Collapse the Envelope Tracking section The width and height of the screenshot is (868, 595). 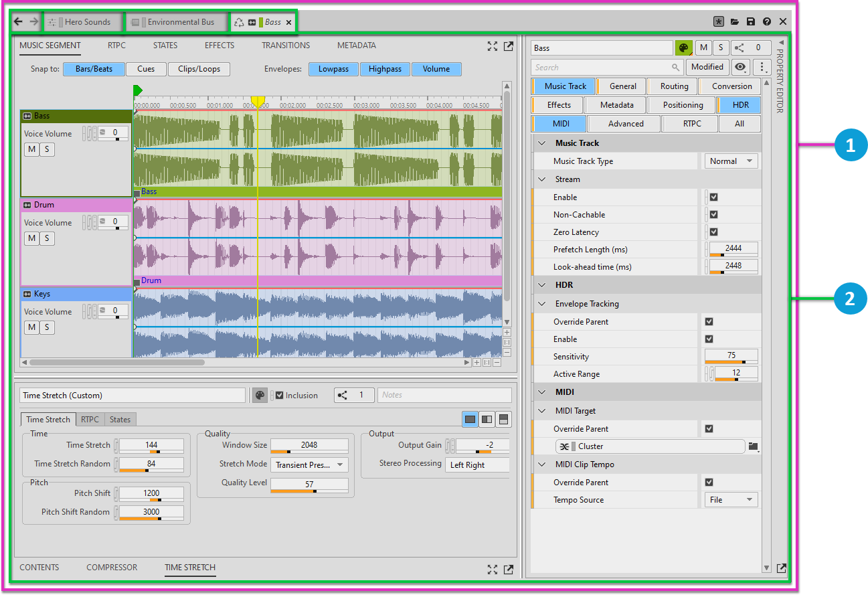[x=542, y=304]
